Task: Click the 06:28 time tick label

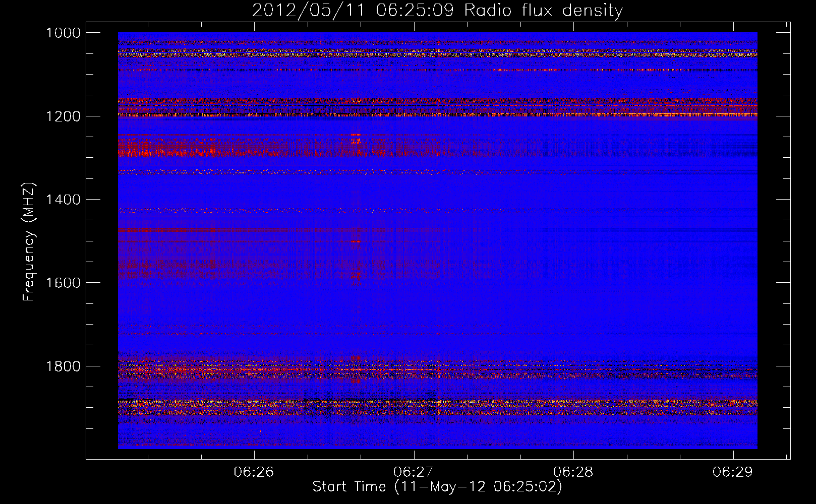Action: click(x=573, y=472)
